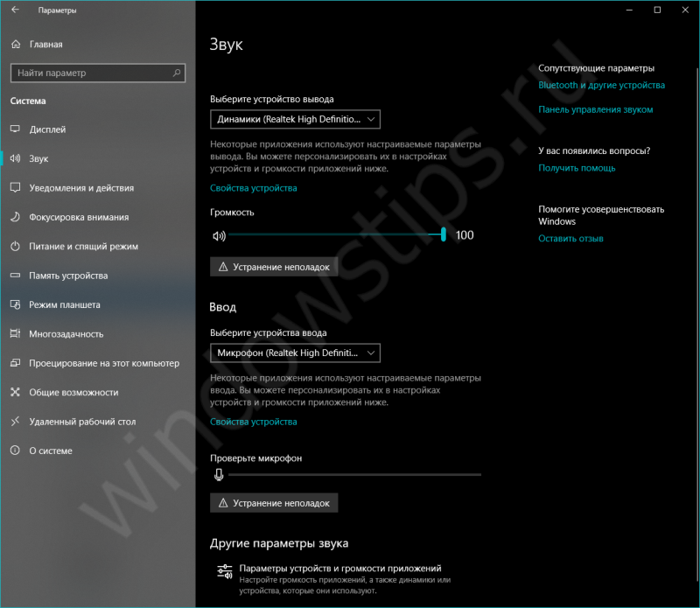The image size is (700, 608).
Task: Click the magnifier icon in search box
Action: (x=177, y=73)
